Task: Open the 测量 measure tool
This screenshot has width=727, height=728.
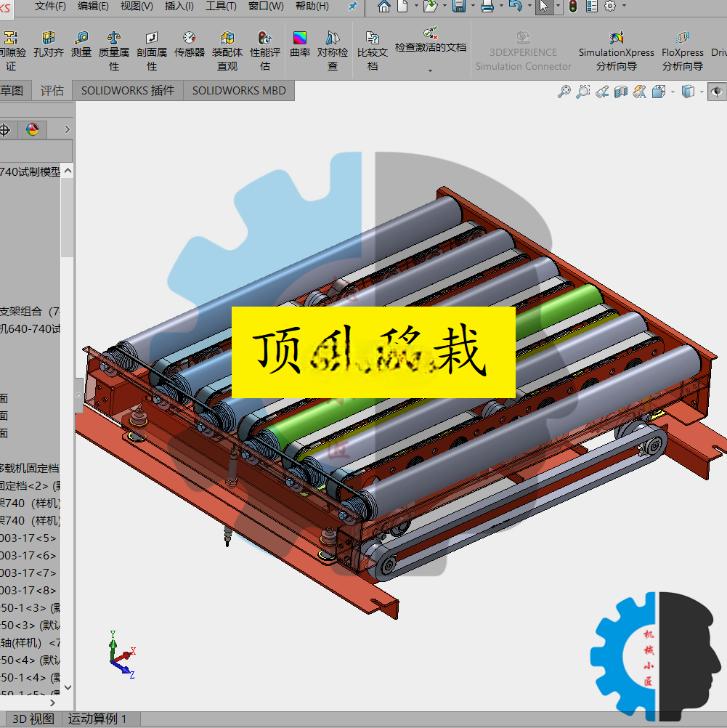Action: click(x=81, y=44)
